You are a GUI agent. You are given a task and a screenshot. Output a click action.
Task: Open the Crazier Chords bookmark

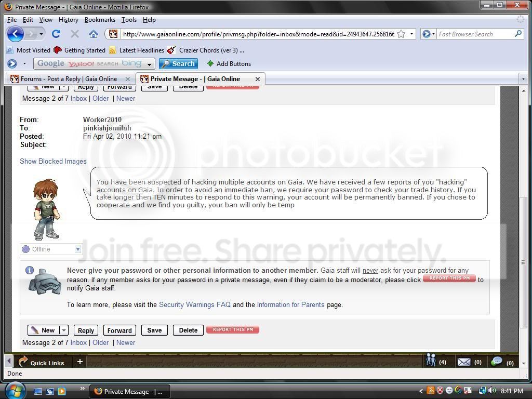[206, 50]
